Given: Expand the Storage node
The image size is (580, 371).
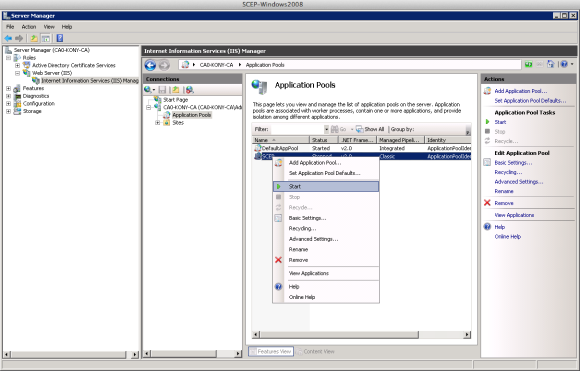Looking at the screenshot, I should [8, 111].
